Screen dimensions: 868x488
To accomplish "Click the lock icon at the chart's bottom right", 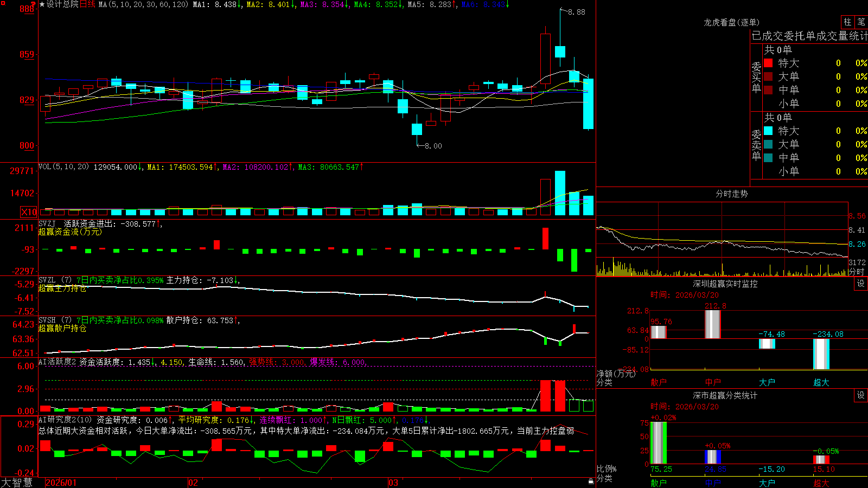I will coord(591,481).
